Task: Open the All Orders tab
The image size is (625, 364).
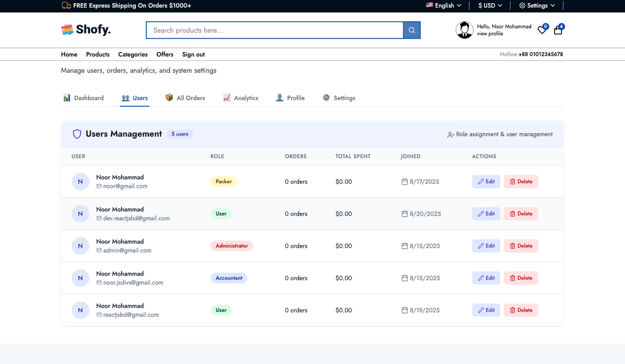Action: click(185, 98)
